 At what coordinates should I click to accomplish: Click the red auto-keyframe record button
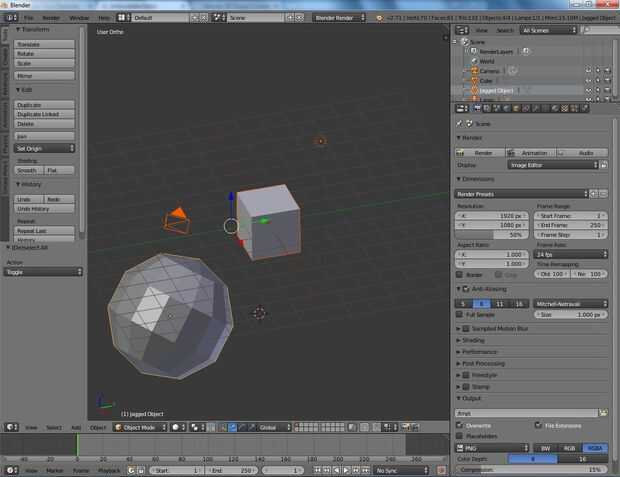click(x=441, y=470)
